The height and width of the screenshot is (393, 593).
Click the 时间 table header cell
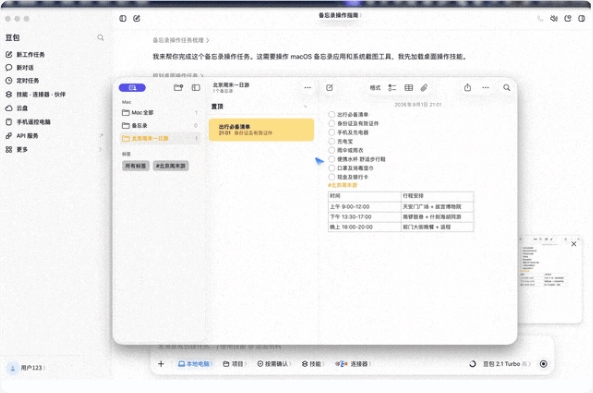click(x=364, y=196)
